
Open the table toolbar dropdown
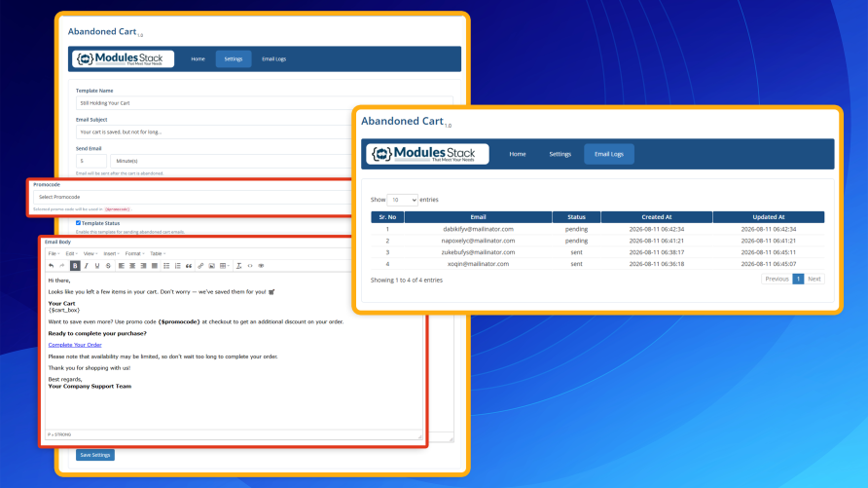(x=224, y=266)
